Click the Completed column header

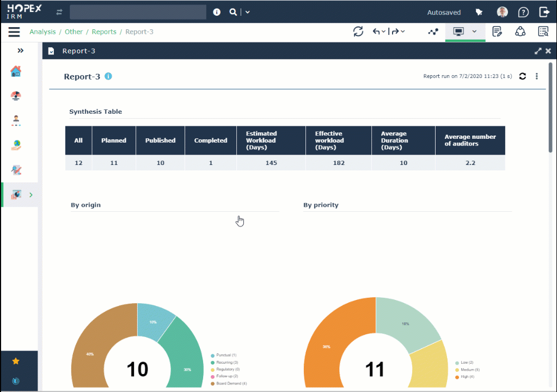(211, 140)
